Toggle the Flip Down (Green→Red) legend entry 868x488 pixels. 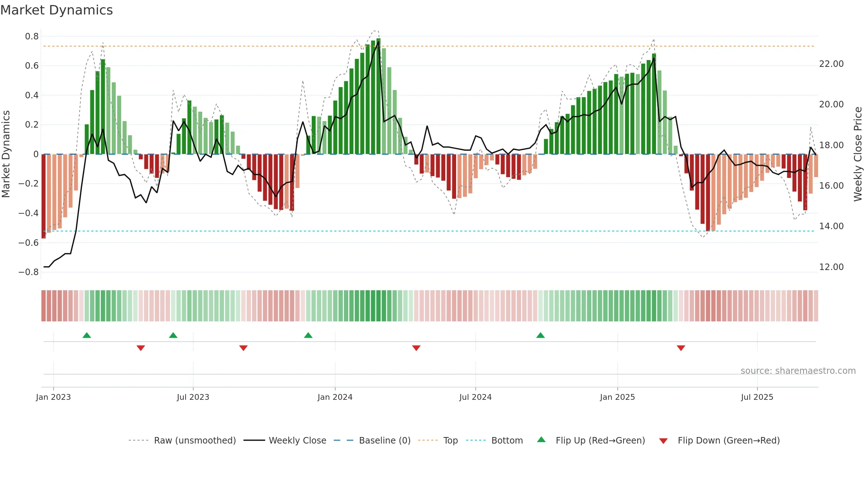(719, 440)
